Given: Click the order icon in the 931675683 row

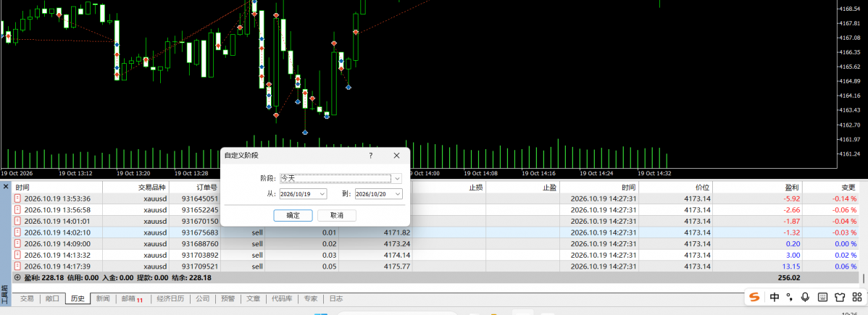Looking at the screenshot, I should (17, 232).
